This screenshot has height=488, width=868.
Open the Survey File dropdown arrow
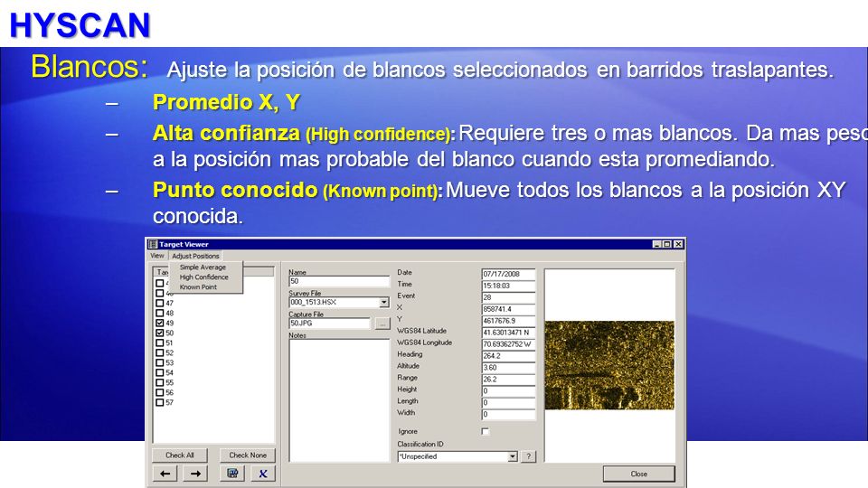[x=384, y=303]
